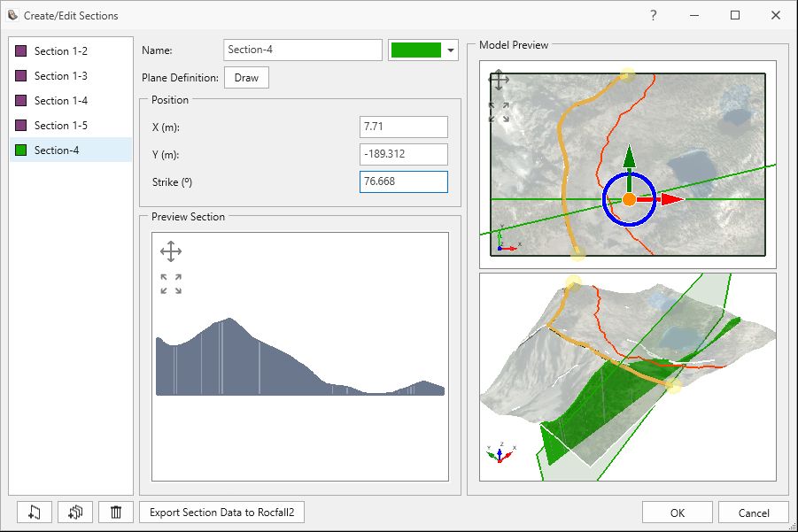Select Section 1-4 in the list

(71, 101)
